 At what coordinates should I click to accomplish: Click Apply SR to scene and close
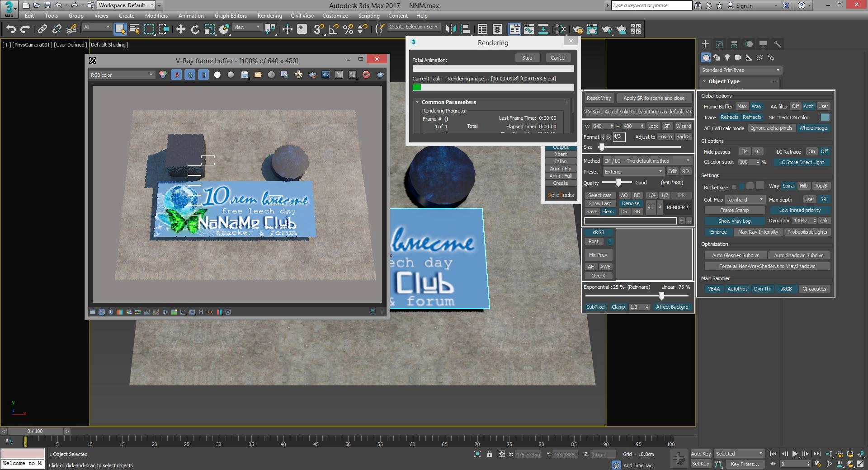(x=654, y=98)
